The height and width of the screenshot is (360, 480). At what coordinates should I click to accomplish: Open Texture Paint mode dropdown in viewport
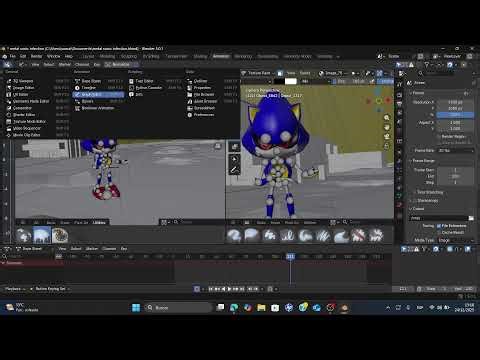click(257, 73)
